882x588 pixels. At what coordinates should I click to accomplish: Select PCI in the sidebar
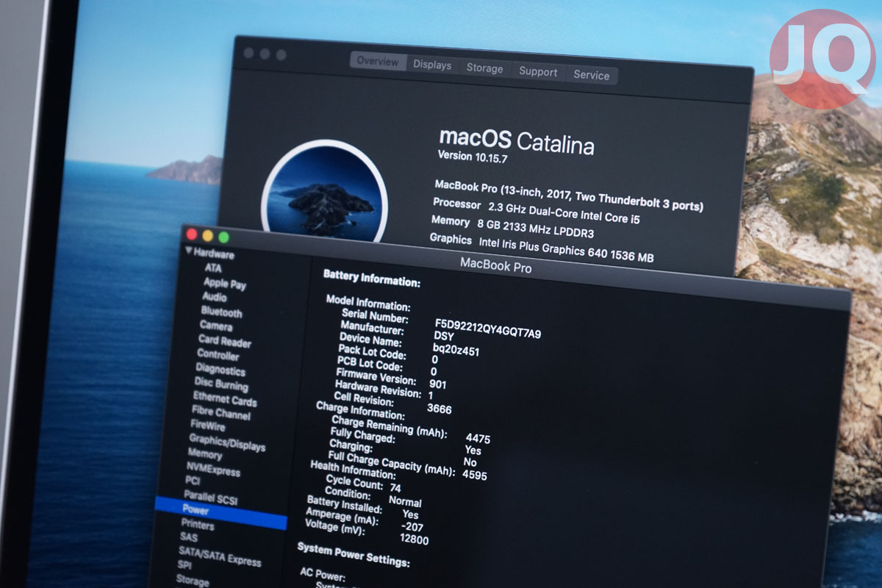point(193,481)
